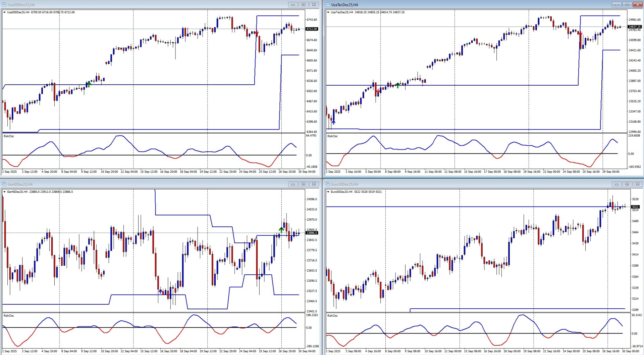Expand the triangle beside Euro50Dec25,H4 label
Screen dimensions: 644x355
tap(328, 192)
